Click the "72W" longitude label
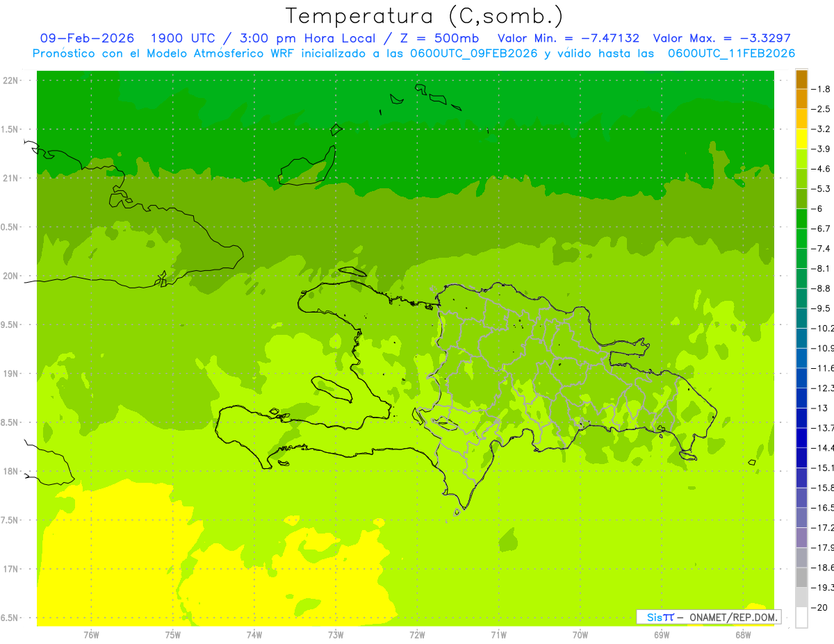The height and width of the screenshot is (644, 834). click(x=417, y=634)
